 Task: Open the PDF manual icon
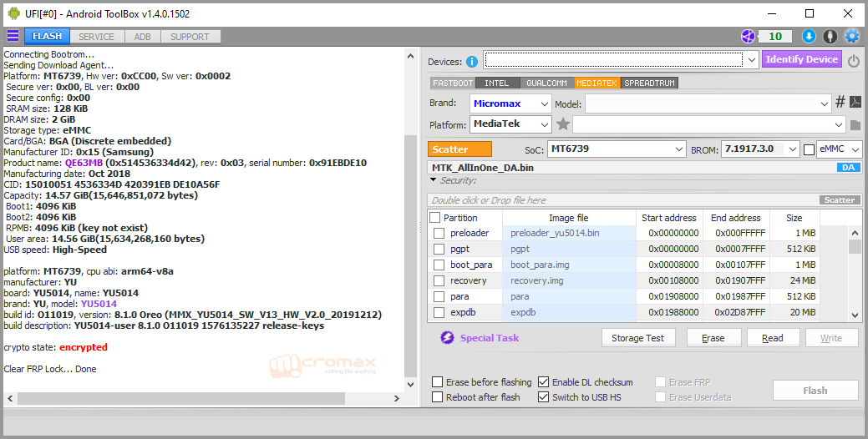pyautogui.click(x=855, y=102)
